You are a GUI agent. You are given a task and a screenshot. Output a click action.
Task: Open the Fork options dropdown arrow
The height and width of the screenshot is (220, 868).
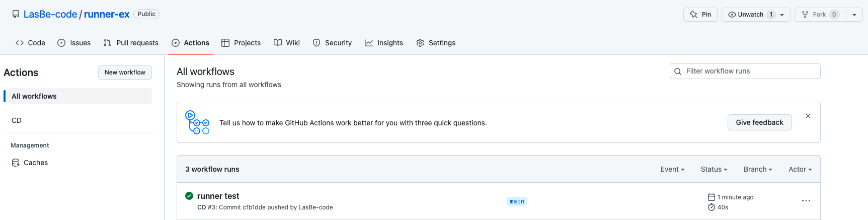click(854, 15)
